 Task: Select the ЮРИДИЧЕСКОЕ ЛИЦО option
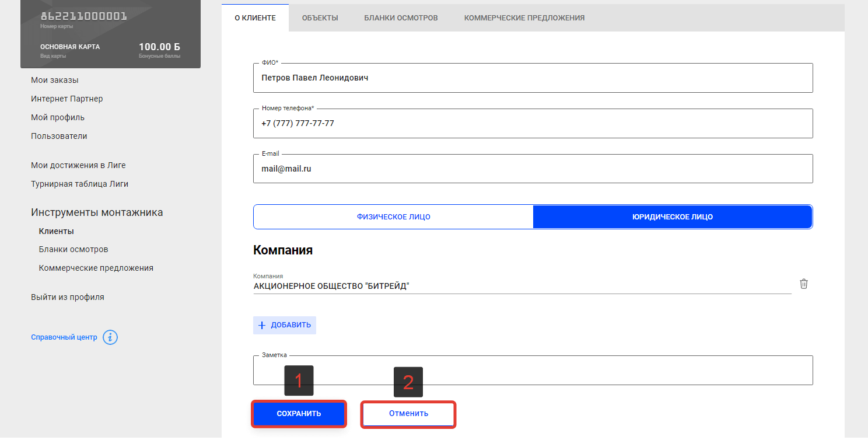point(673,216)
